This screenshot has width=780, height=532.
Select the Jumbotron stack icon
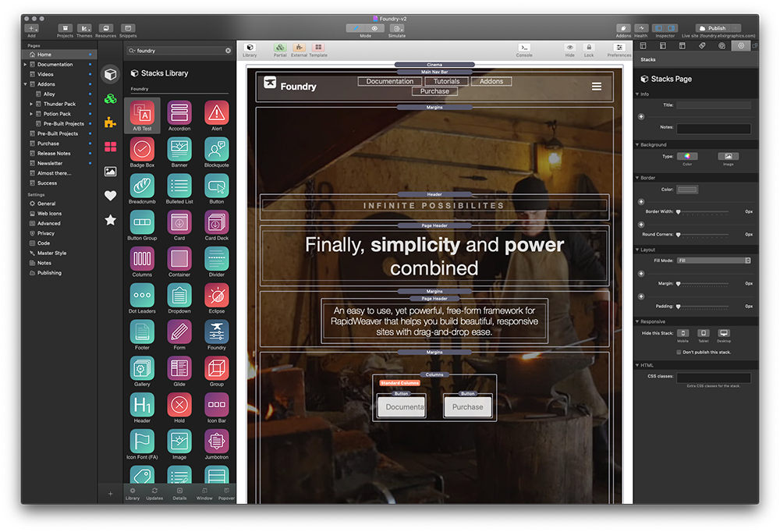[x=216, y=442]
